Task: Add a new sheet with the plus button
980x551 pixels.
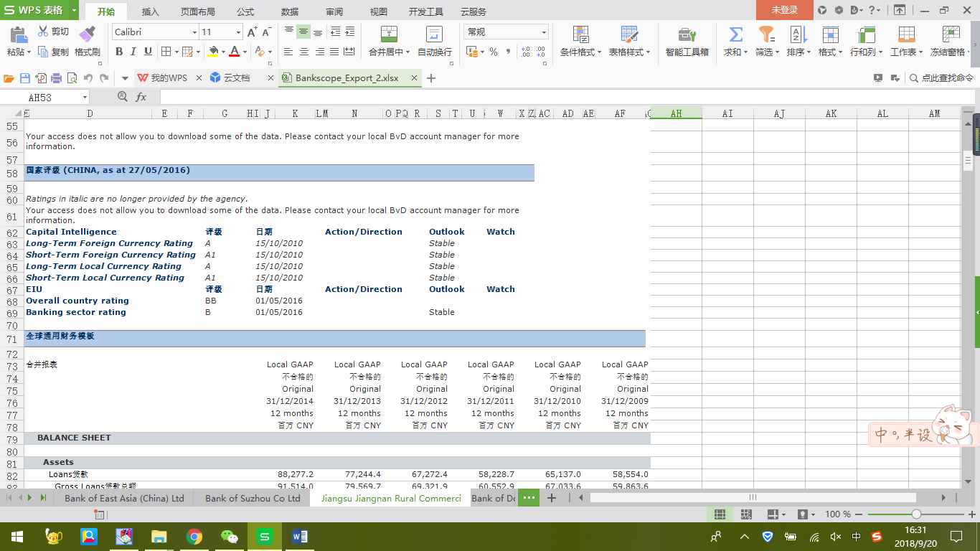Action: click(x=552, y=498)
